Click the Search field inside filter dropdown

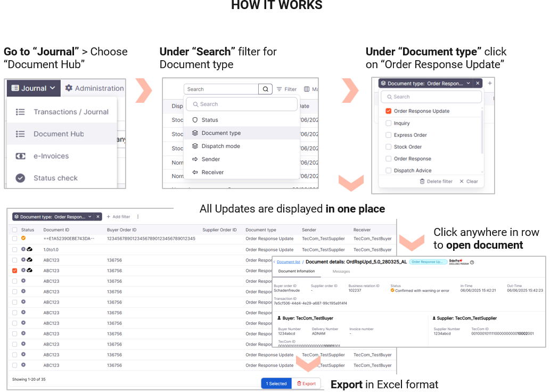coord(242,104)
